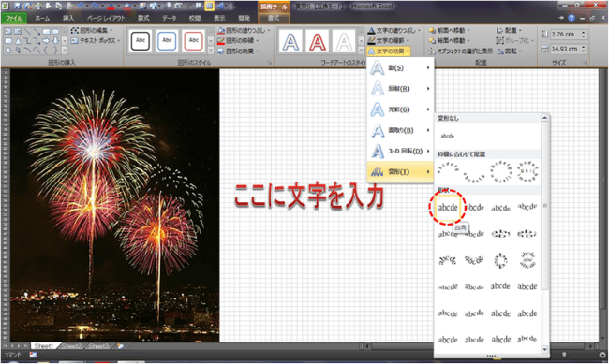Open the green ファイル tab
609x364 pixels.
(14, 18)
